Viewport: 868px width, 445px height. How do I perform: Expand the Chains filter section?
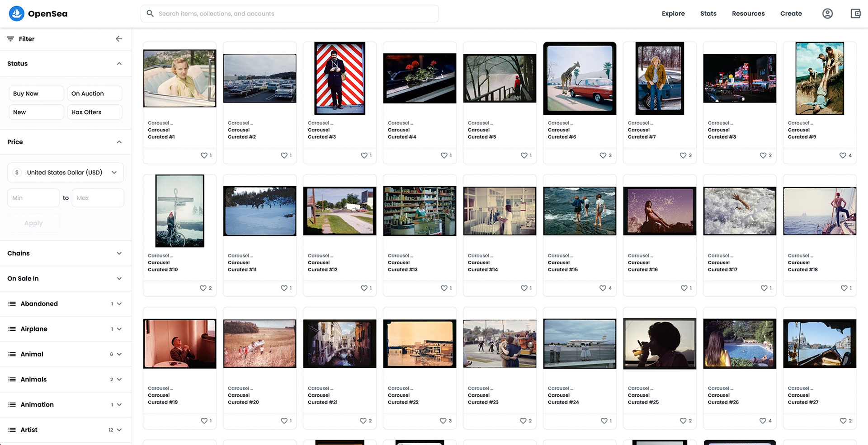click(66, 253)
